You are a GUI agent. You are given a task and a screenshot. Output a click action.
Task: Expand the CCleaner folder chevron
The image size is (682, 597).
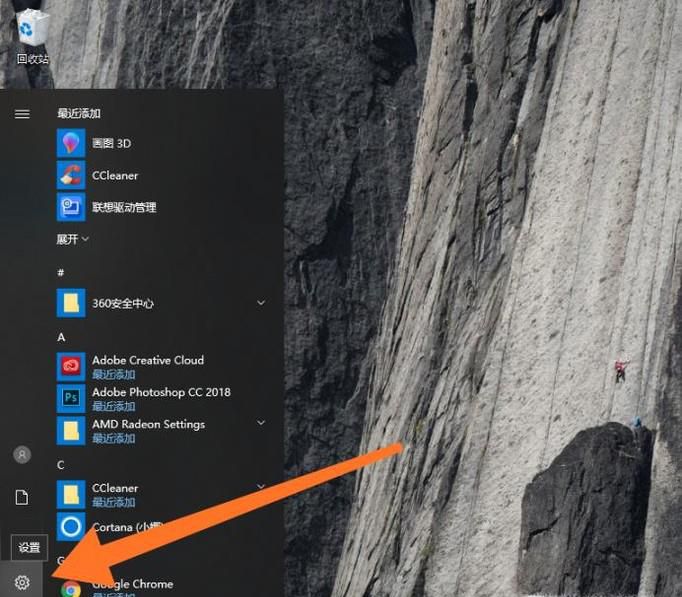261,486
